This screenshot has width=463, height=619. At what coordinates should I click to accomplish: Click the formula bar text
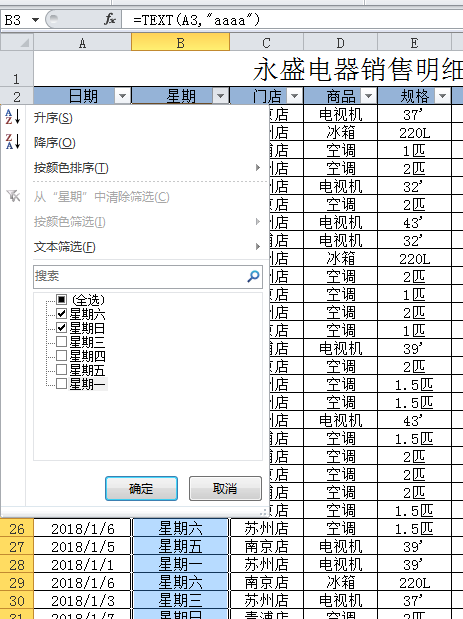coord(197,19)
